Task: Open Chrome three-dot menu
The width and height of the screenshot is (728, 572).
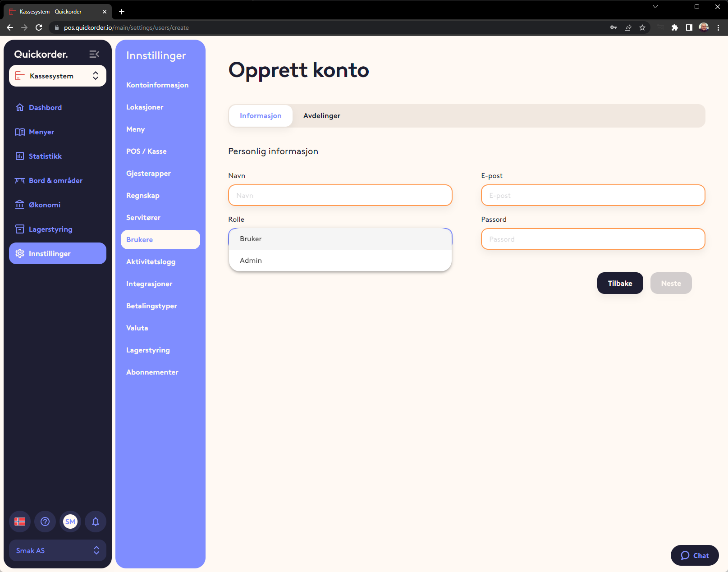Action: pyautogui.click(x=718, y=27)
